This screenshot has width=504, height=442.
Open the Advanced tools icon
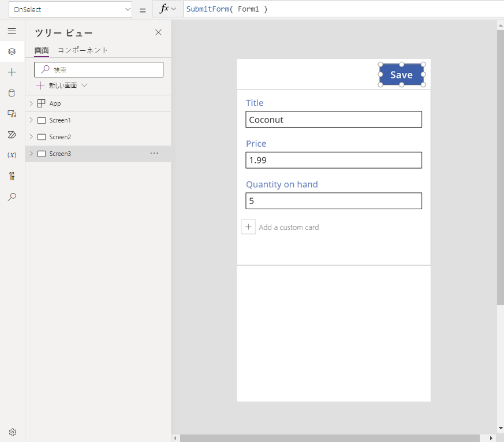pos(12,176)
